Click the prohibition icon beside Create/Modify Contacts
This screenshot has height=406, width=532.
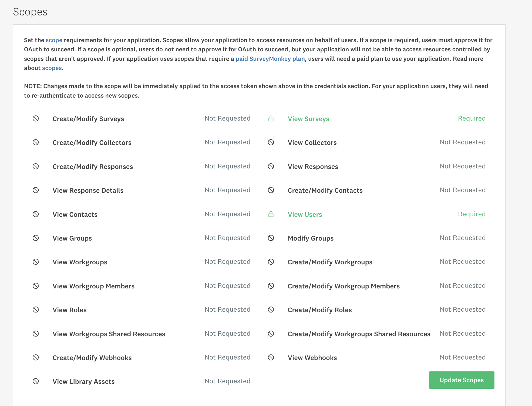coord(271,190)
